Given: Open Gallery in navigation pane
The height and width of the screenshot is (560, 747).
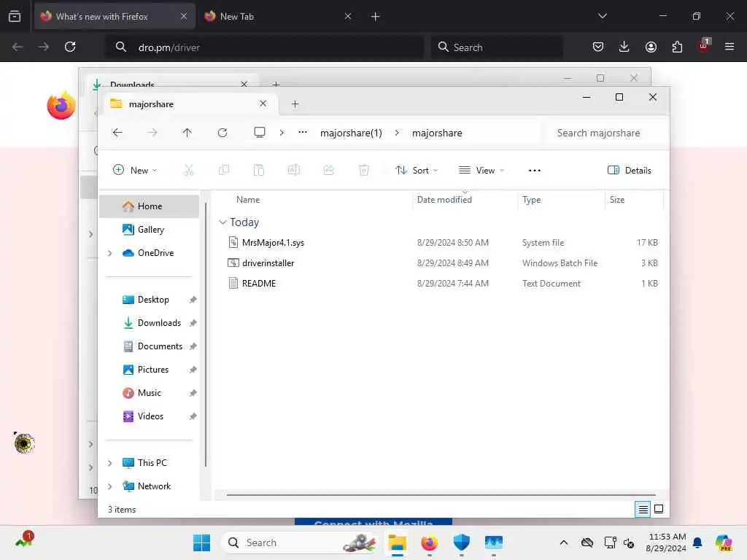Looking at the screenshot, I should [149, 230].
